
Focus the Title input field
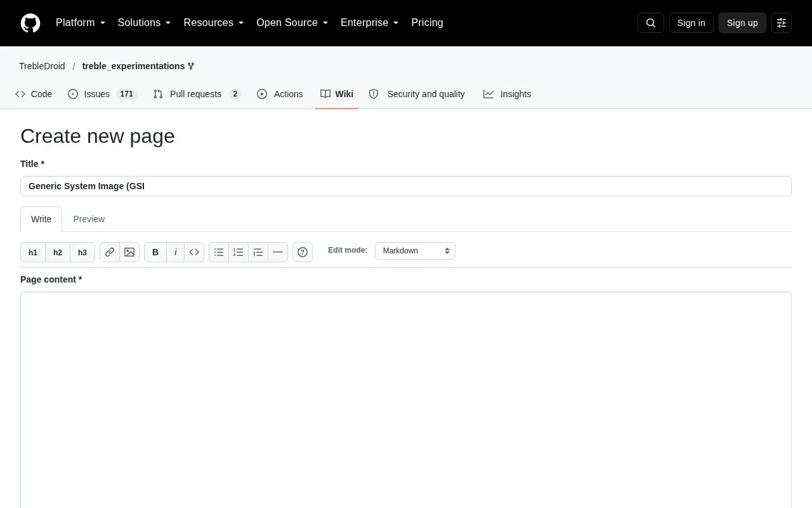pyautogui.click(x=406, y=186)
